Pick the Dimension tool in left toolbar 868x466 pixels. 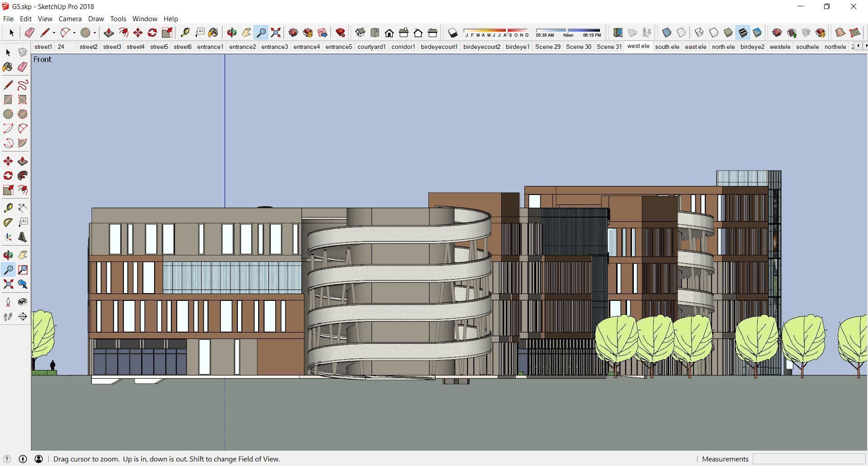(23, 208)
